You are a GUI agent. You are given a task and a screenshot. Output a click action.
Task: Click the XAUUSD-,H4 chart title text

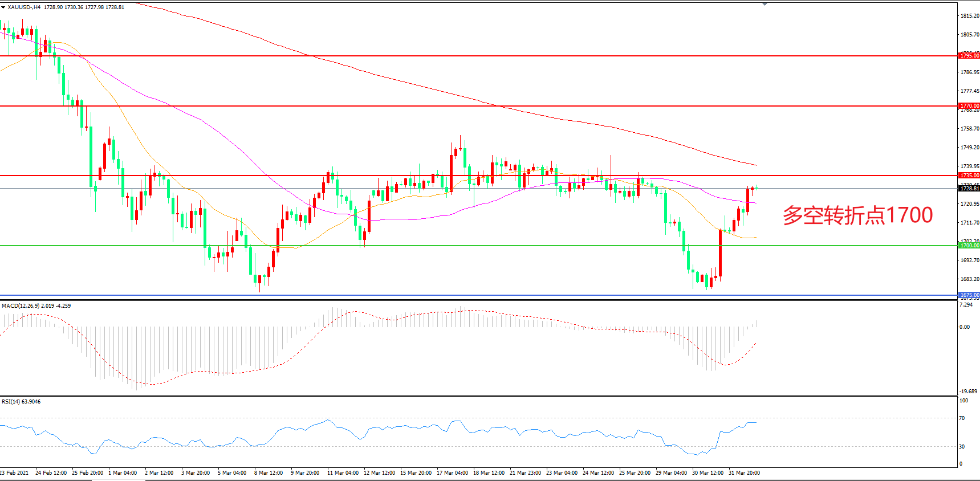point(24,7)
